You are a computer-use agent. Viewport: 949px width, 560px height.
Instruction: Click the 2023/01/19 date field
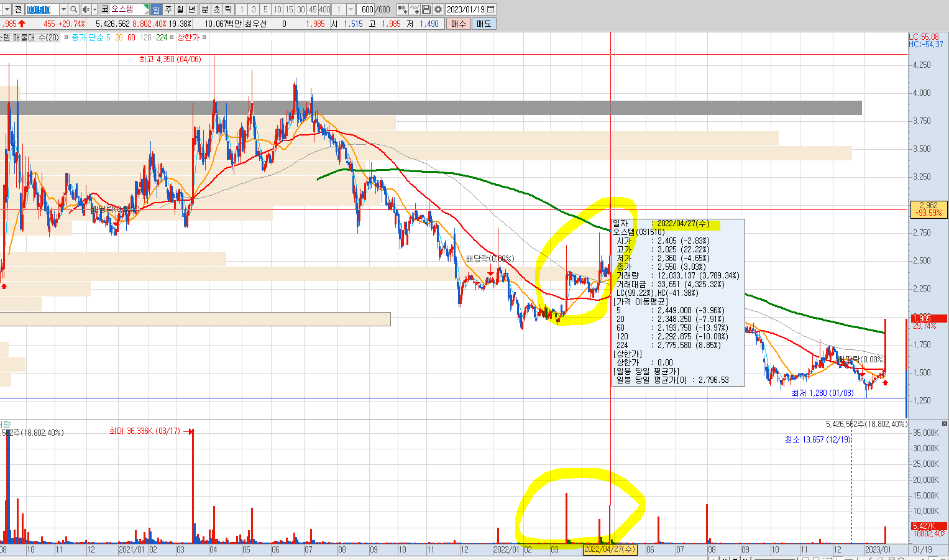465,9
